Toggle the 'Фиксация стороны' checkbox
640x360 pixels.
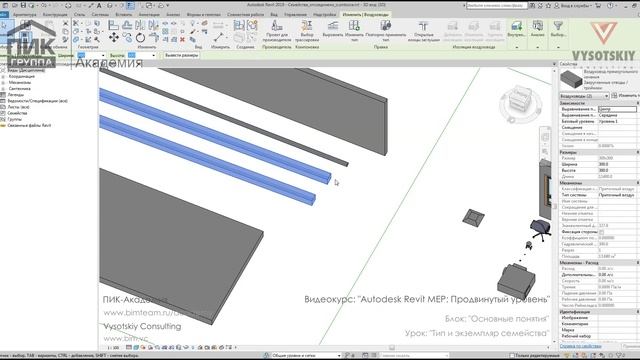click(601, 232)
